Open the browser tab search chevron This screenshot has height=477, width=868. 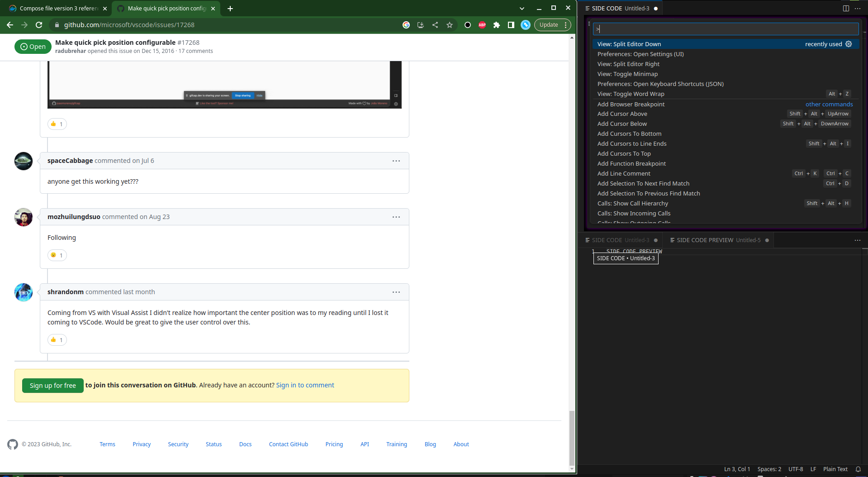pyautogui.click(x=522, y=8)
